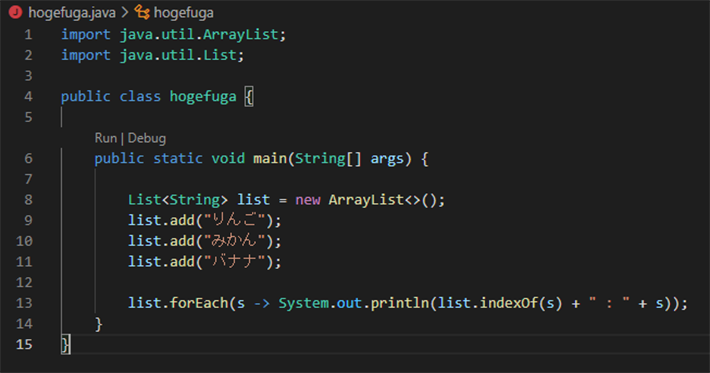
Task: Click the hogefuga class symbol icon
Action: tap(142, 13)
